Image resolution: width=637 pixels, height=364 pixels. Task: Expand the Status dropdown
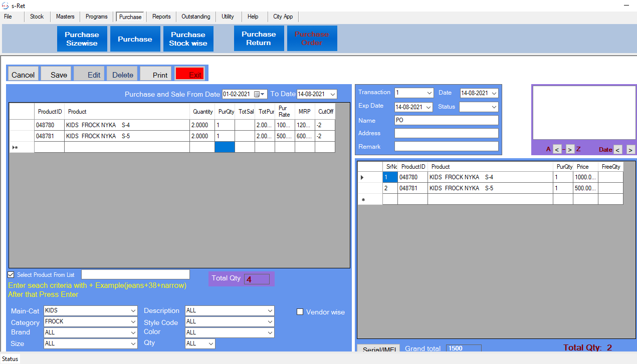pyautogui.click(x=494, y=107)
